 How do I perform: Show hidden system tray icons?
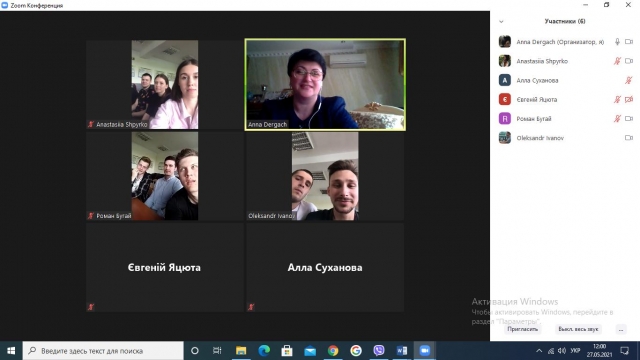539,351
